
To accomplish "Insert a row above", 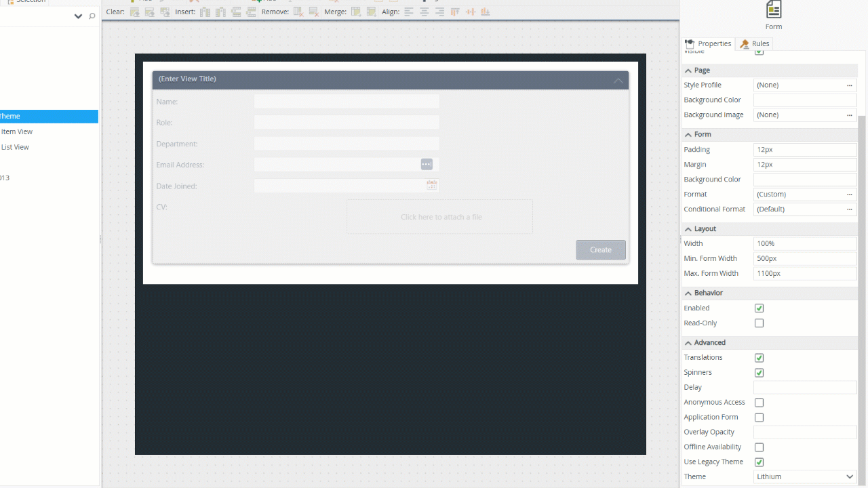I will (x=236, y=12).
